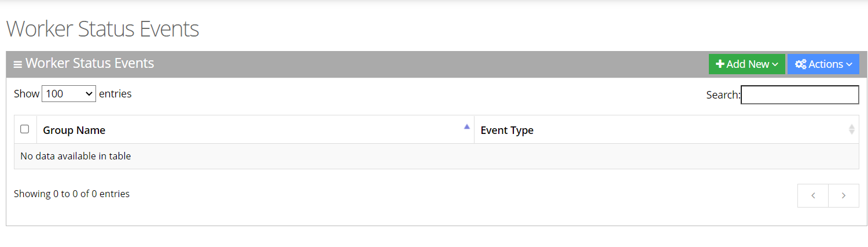Go to next page with right chevron
The image size is (868, 247).
pos(844,195)
